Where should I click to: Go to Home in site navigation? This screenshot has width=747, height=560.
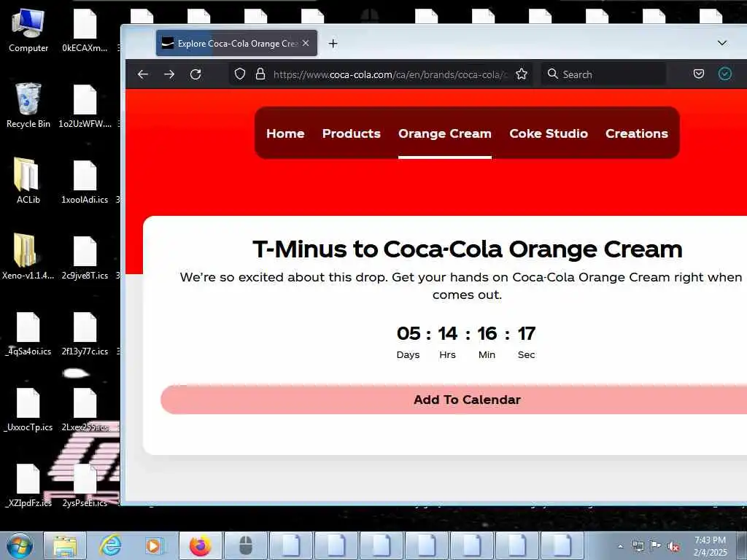pyautogui.click(x=285, y=133)
